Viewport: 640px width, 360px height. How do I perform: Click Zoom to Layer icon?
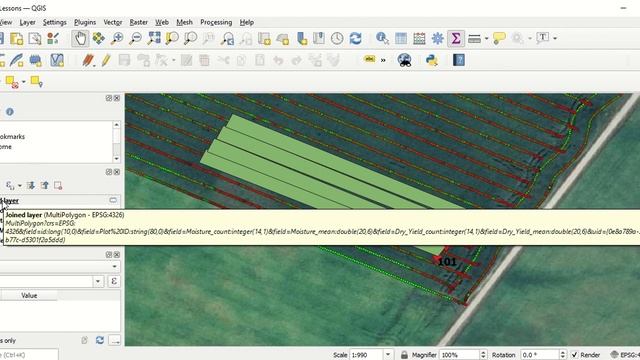pos(190,38)
